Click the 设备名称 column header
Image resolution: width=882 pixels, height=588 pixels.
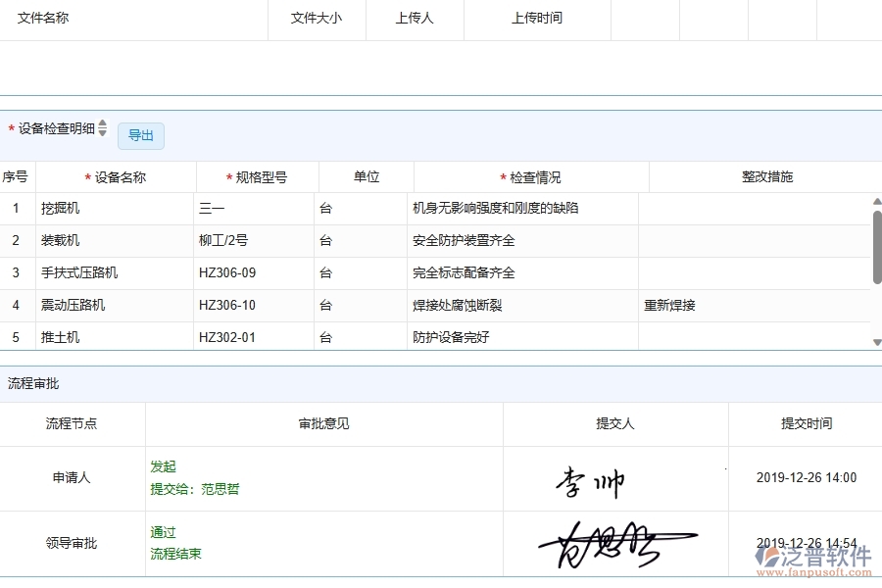tap(114, 176)
